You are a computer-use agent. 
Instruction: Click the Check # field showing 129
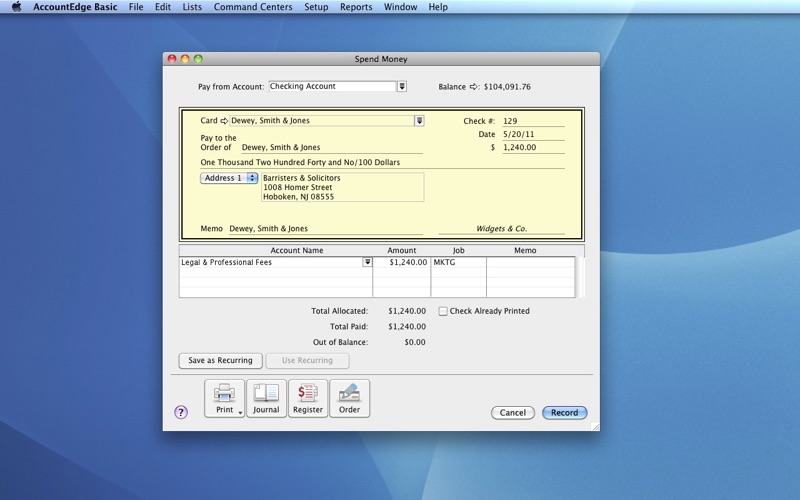coord(533,121)
